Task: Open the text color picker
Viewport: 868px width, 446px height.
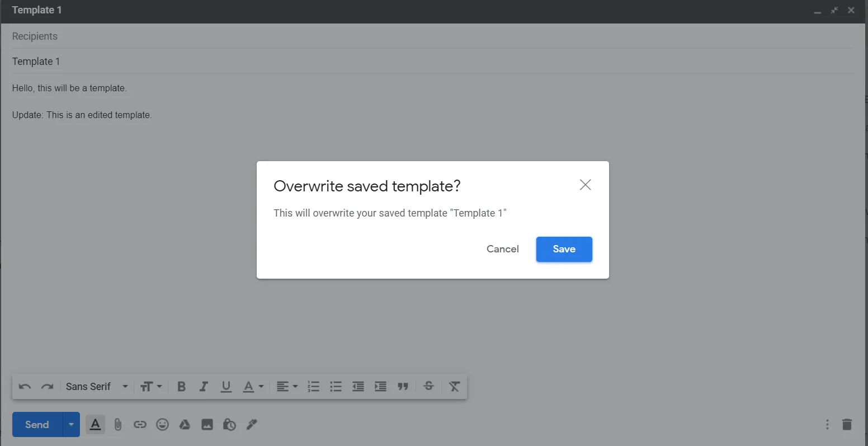Action: point(253,387)
